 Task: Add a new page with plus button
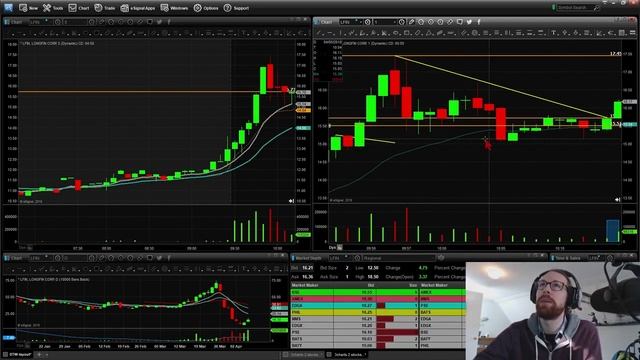point(40,355)
